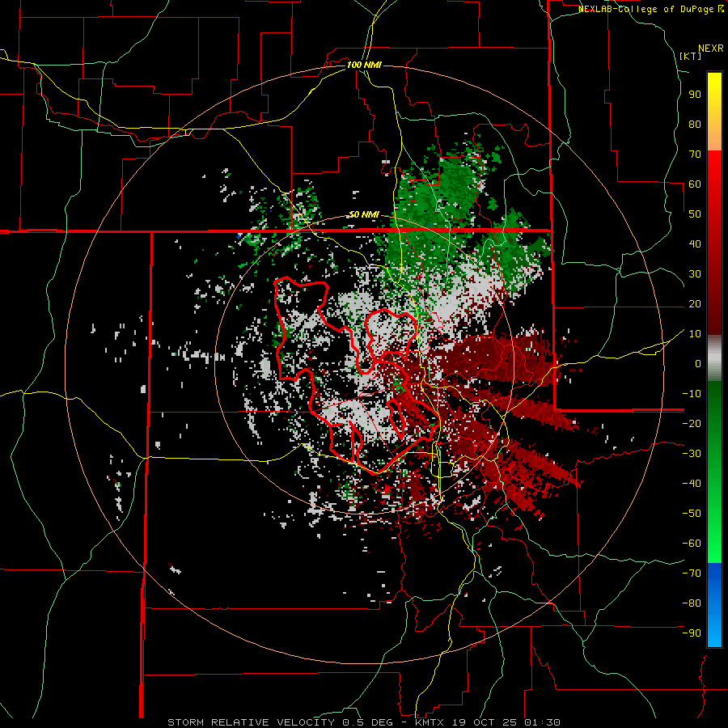
Task: Pick the blue segment of the color bar
Action: [x=714, y=604]
